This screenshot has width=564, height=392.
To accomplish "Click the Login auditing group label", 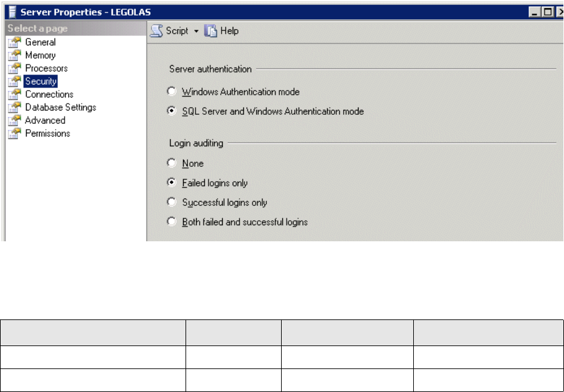I will (196, 143).
